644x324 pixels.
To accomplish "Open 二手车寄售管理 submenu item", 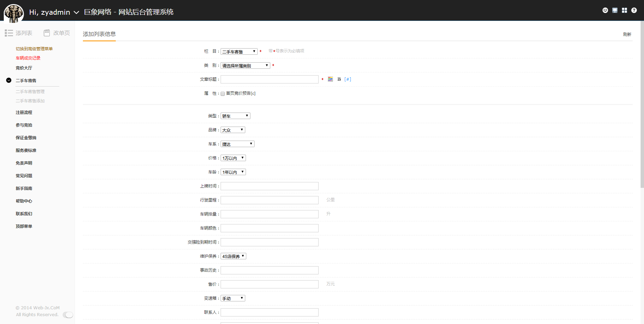I will pyautogui.click(x=30, y=92).
